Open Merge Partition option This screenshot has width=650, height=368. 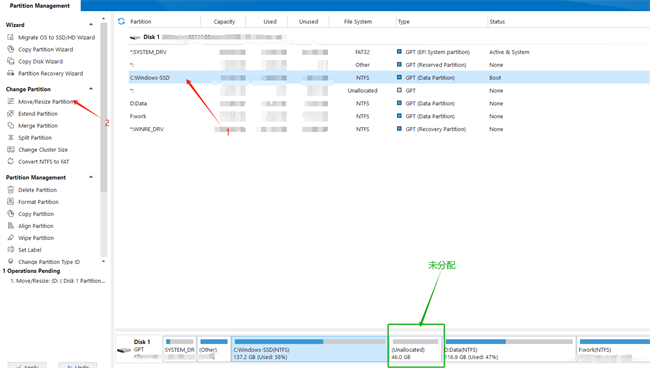[38, 126]
